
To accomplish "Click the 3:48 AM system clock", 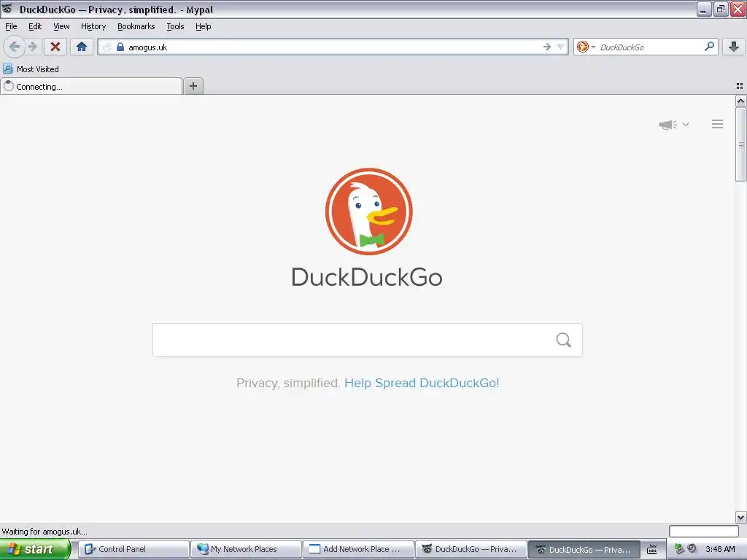I will pyautogui.click(x=720, y=549).
